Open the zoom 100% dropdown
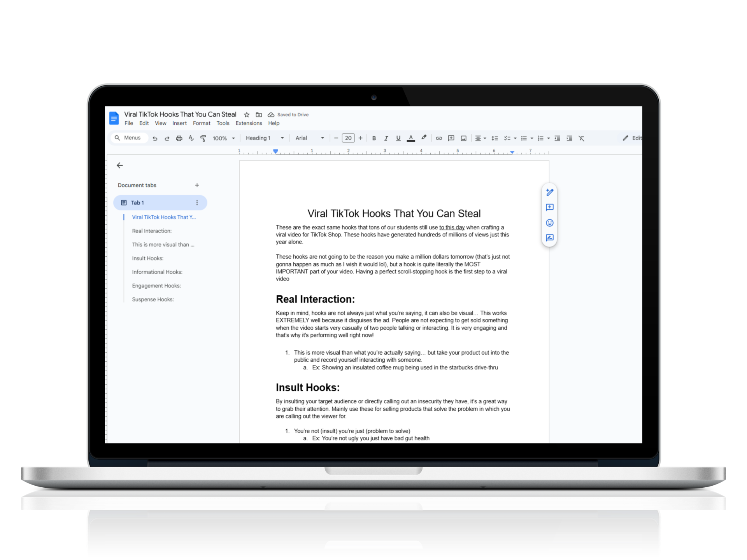747x560 pixels. click(224, 138)
